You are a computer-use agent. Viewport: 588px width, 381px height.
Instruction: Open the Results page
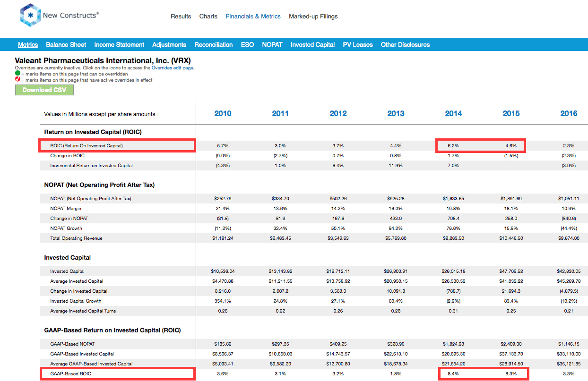181,16
